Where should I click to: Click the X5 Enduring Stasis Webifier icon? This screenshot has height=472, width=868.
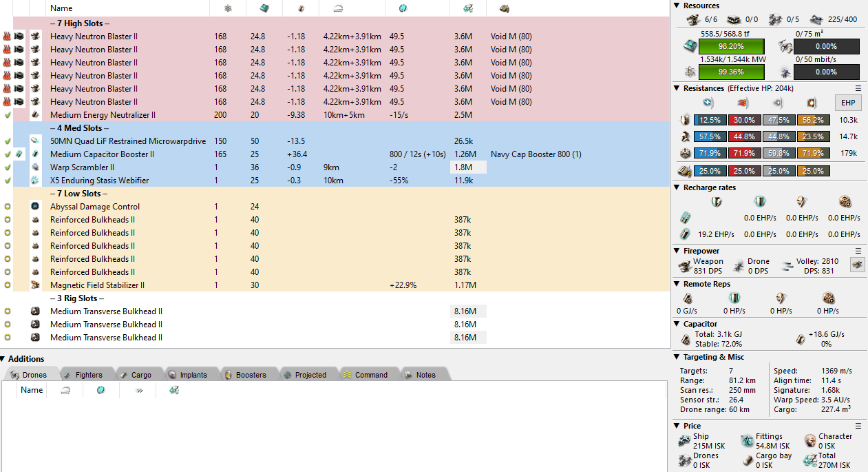[35, 181]
